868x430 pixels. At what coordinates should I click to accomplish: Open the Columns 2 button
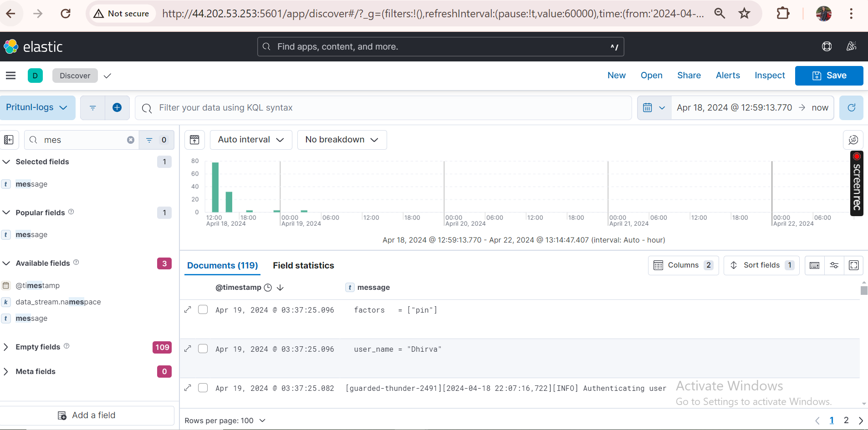point(683,265)
